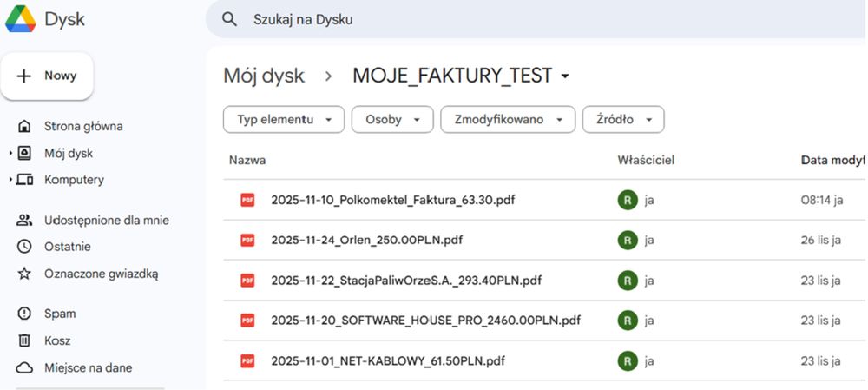Click PDF icon of Polkomektel invoice file
Image resolution: width=868 pixels, height=390 pixels.
click(x=247, y=200)
